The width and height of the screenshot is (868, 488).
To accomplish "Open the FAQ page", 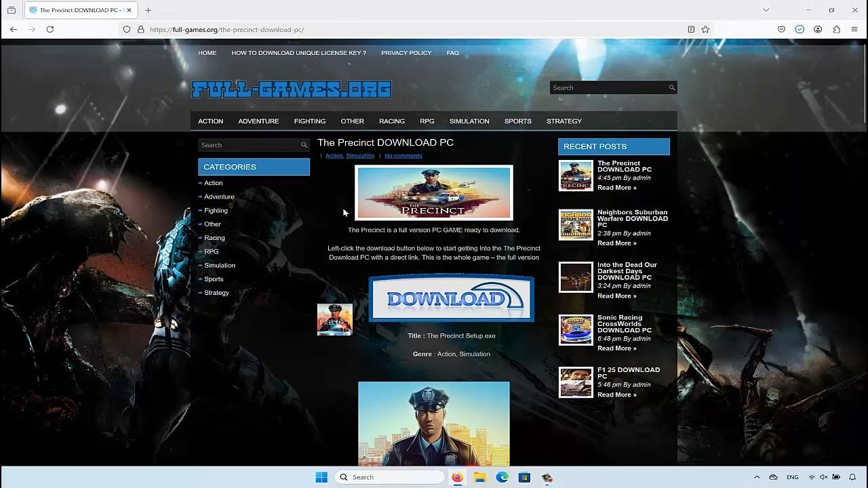I will [x=453, y=53].
